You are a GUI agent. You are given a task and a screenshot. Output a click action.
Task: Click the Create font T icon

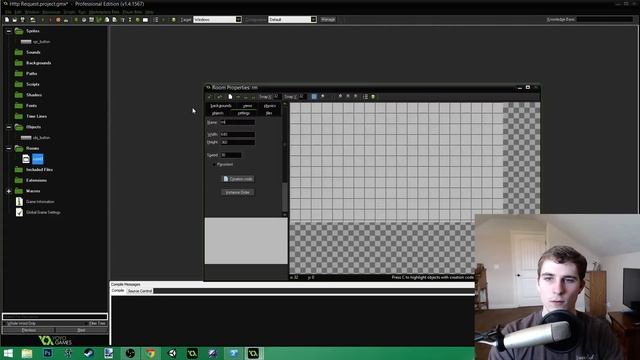[x=122, y=20]
